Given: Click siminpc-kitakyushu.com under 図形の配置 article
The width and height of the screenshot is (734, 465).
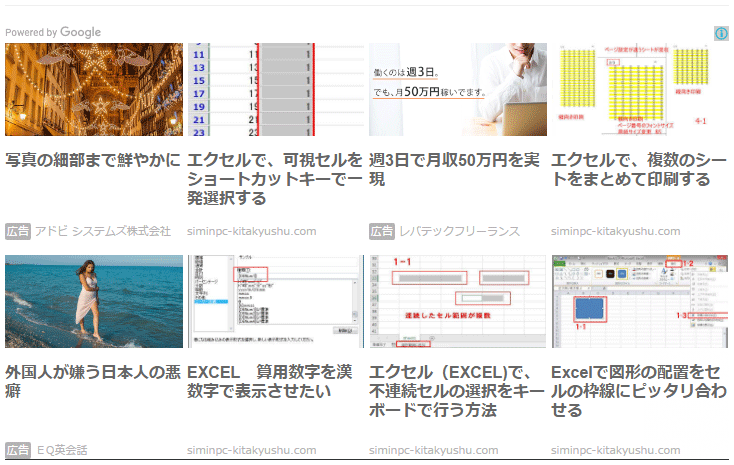Looking at the screenshot, I should point(616,450).
